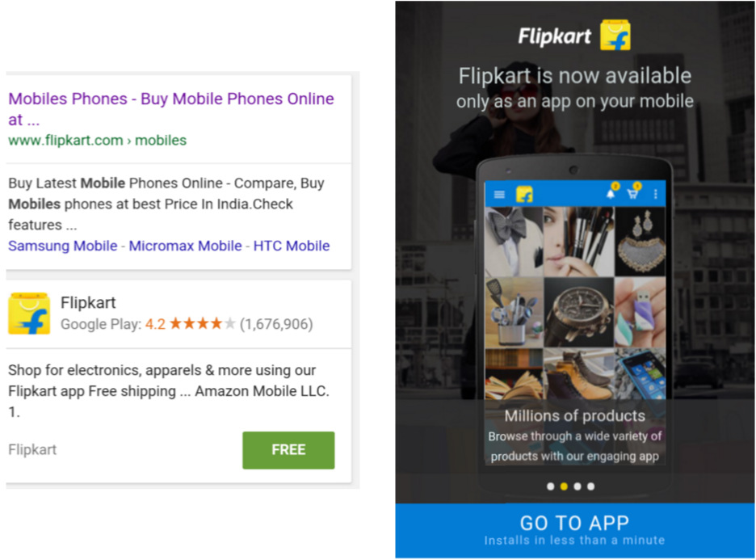Click the Flipkart app icon in search result
The width and height of the screenshot is (756, 560).
pos(29,314)
